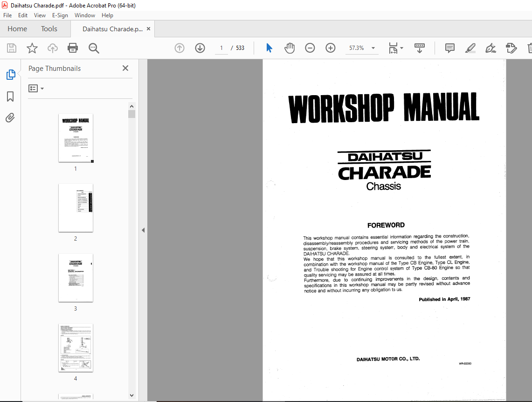532x402 pixels.
Task: Open the File menu
Action: (7, 15)
